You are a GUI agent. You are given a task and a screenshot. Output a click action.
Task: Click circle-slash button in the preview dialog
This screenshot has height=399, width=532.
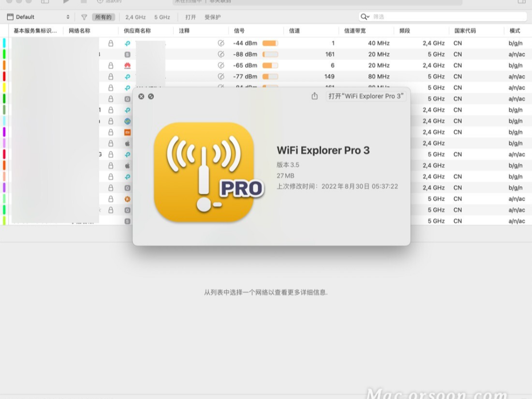tap(151, 96)
